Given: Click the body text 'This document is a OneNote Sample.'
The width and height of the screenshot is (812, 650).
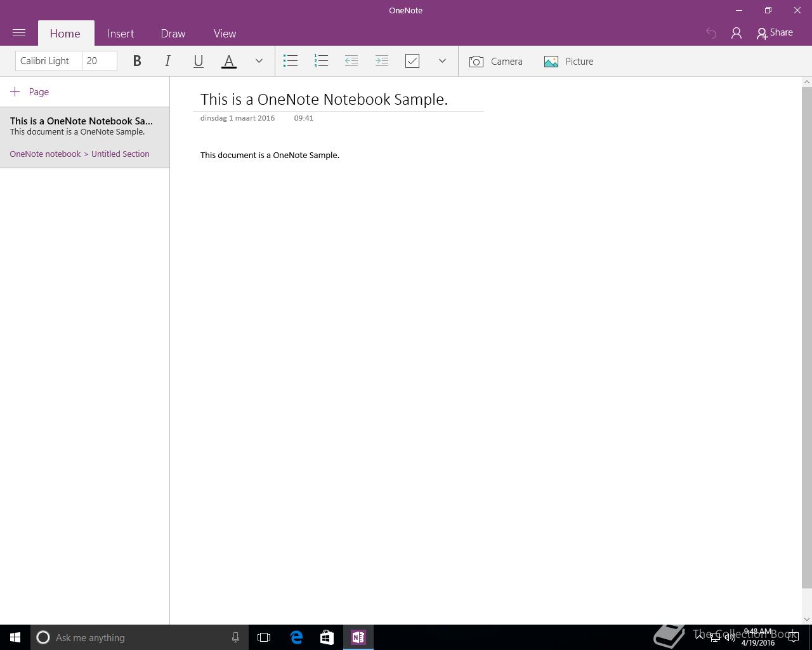Looking at the screenshot, I should (x=270, y=156).
